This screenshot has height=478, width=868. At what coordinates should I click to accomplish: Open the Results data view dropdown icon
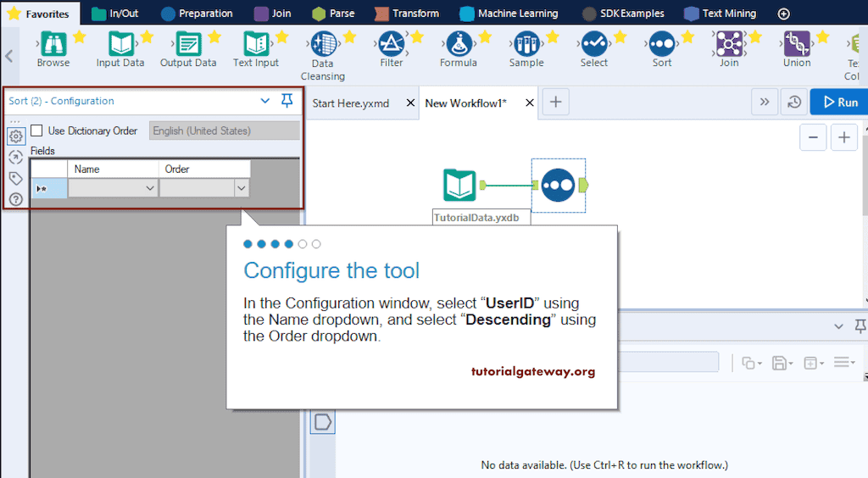[x=813, y=363]
